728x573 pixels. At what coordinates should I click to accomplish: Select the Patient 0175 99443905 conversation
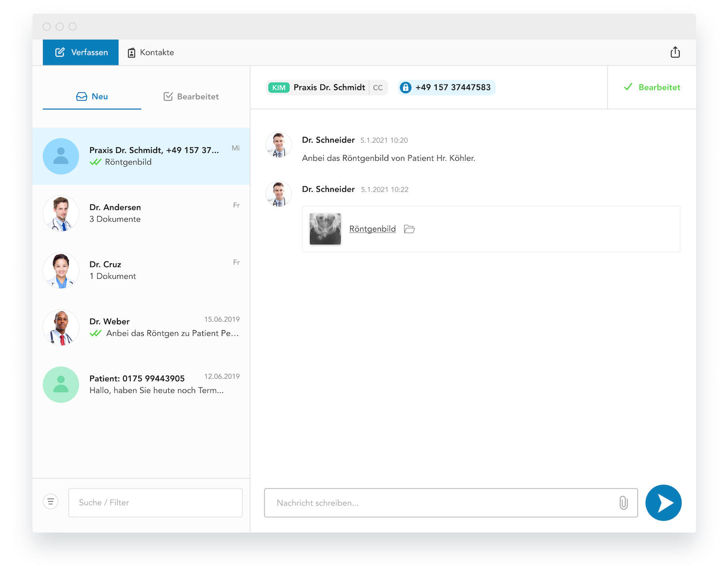(x=141, y=385)
